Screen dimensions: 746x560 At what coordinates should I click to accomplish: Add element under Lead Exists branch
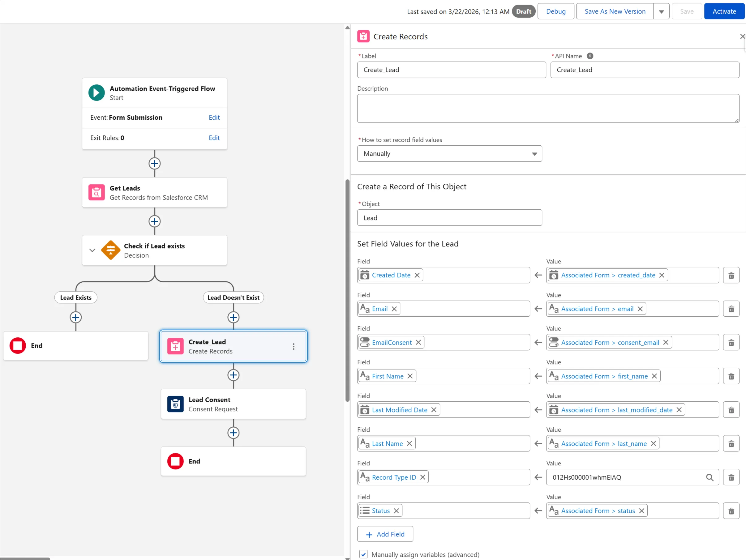point(75,317)
